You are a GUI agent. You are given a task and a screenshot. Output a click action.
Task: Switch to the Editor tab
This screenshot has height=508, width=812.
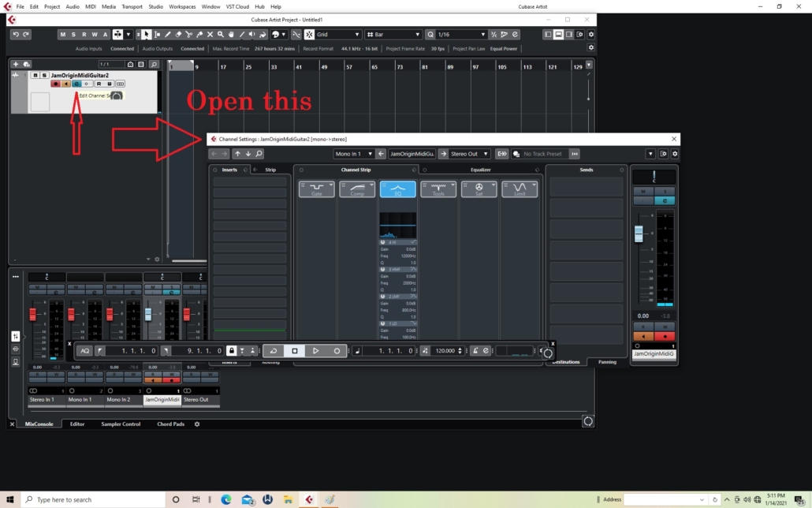click(77, 424)
